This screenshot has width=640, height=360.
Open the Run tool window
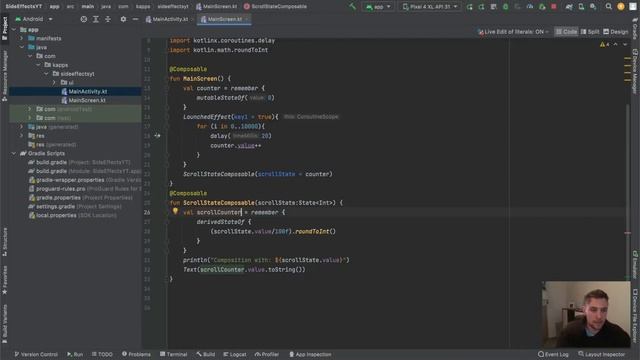click(x=75, y=354)
